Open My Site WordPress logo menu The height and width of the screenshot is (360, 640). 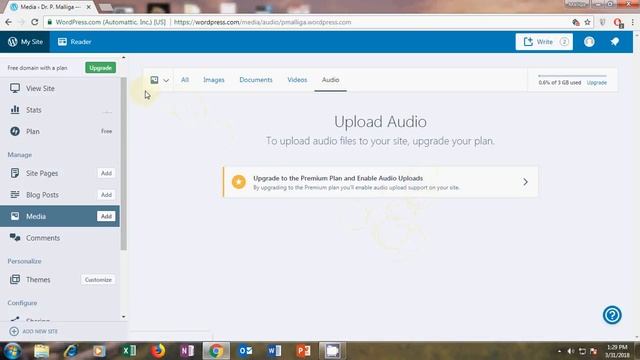click(25, 42)
